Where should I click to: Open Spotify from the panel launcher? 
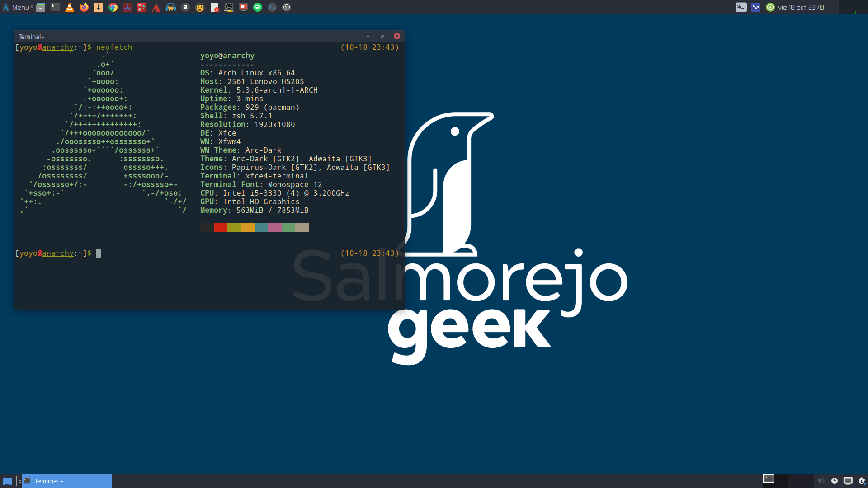pyautogui.click(x=258, y=7)
